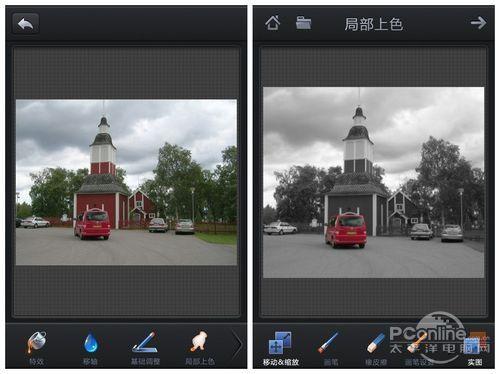Proceed with the right arrow button
The height and width of the screenshot is (374, 500).
pos(478,23)
